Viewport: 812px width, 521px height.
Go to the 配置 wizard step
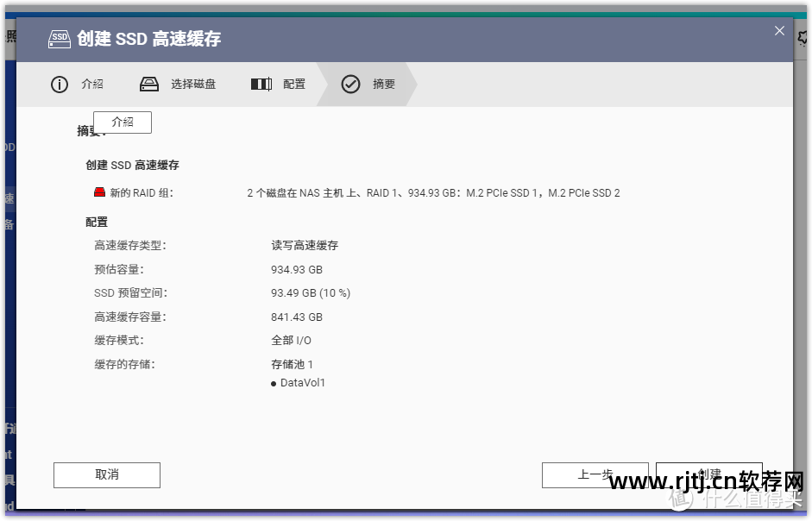click(278, 84)
